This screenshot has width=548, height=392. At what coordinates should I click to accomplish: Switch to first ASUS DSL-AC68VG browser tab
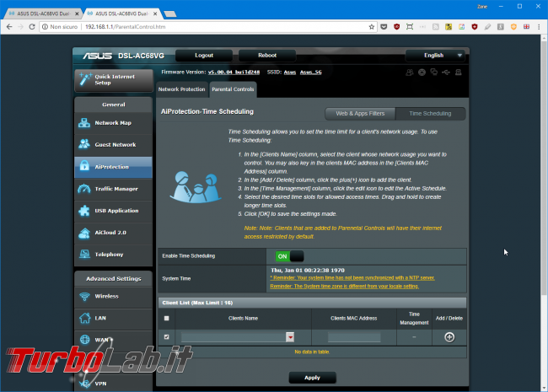43,13
